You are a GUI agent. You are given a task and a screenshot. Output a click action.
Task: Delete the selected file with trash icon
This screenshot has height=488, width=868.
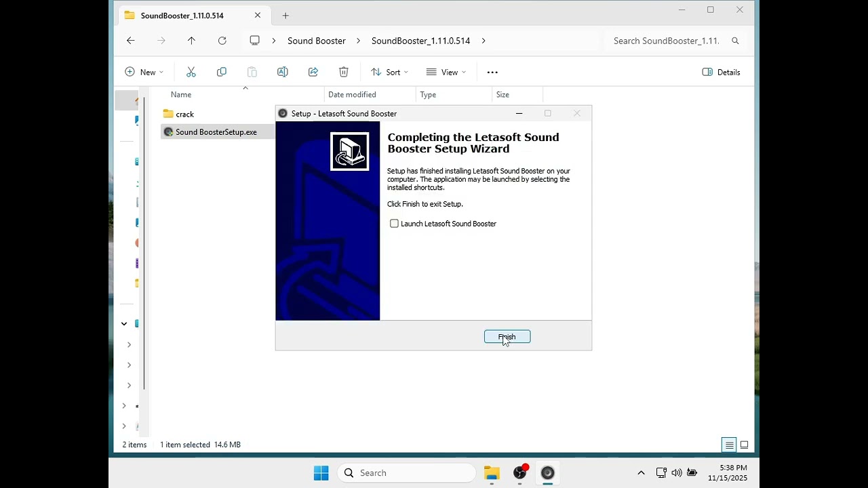tap(344, 72)
